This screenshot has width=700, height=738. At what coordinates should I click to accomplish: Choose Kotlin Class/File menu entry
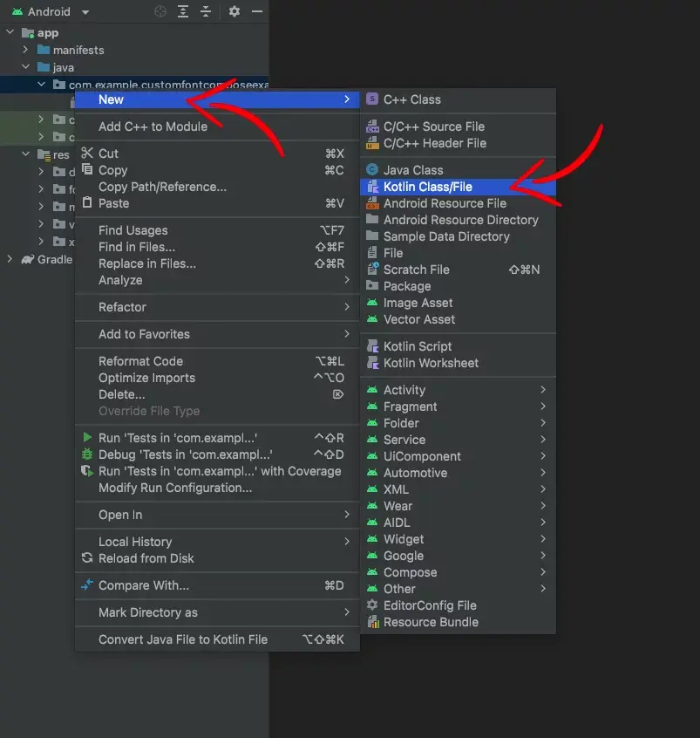458,187
